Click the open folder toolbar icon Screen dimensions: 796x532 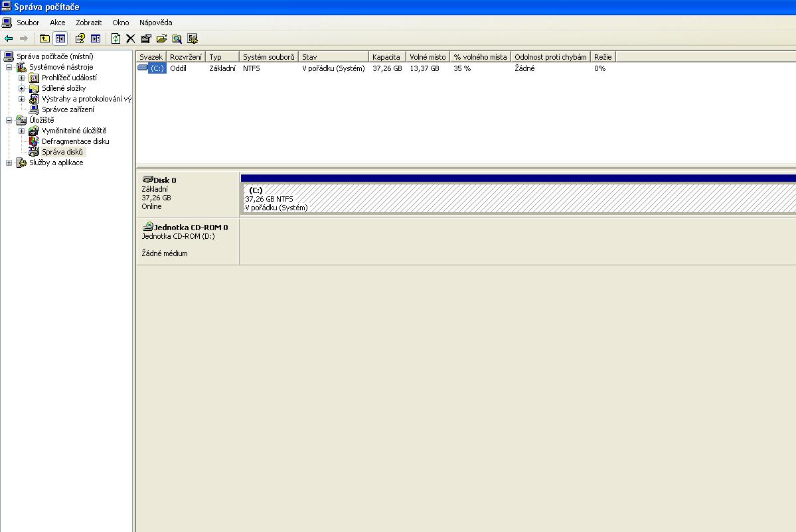coord(161,38)
